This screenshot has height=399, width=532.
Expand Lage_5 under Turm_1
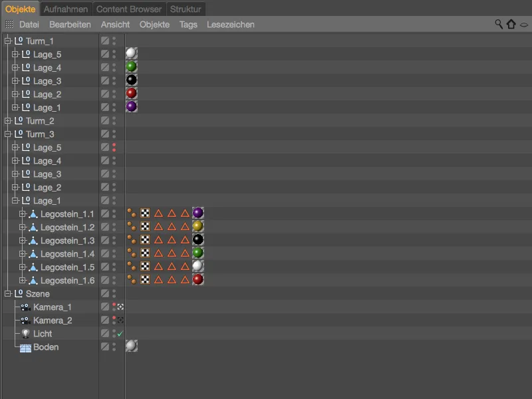coord(15,54)
